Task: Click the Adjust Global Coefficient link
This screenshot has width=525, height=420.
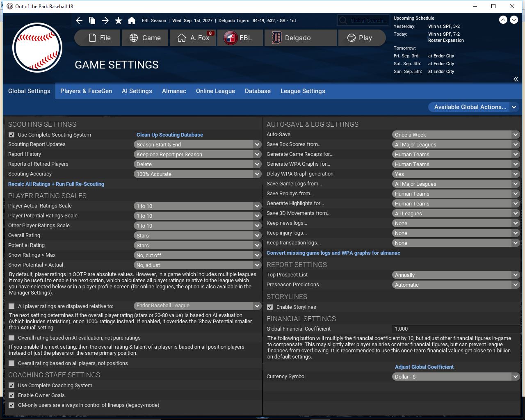Action: point(424,367)
